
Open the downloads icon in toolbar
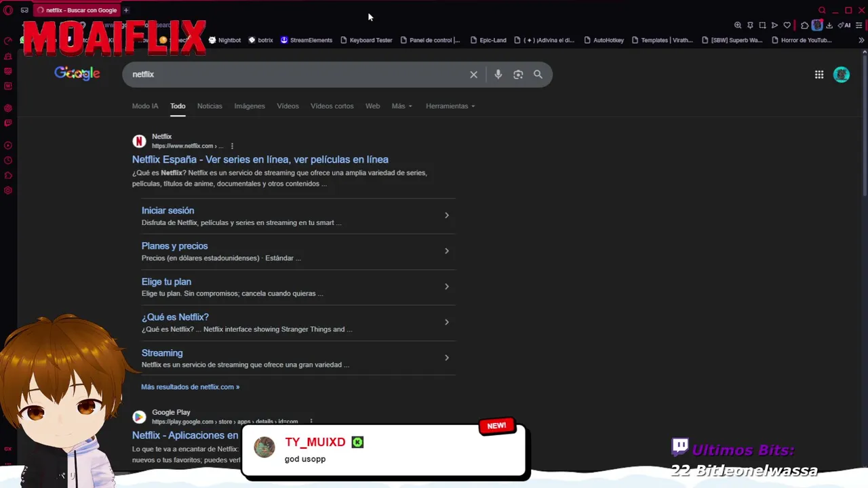pos(829,25)
